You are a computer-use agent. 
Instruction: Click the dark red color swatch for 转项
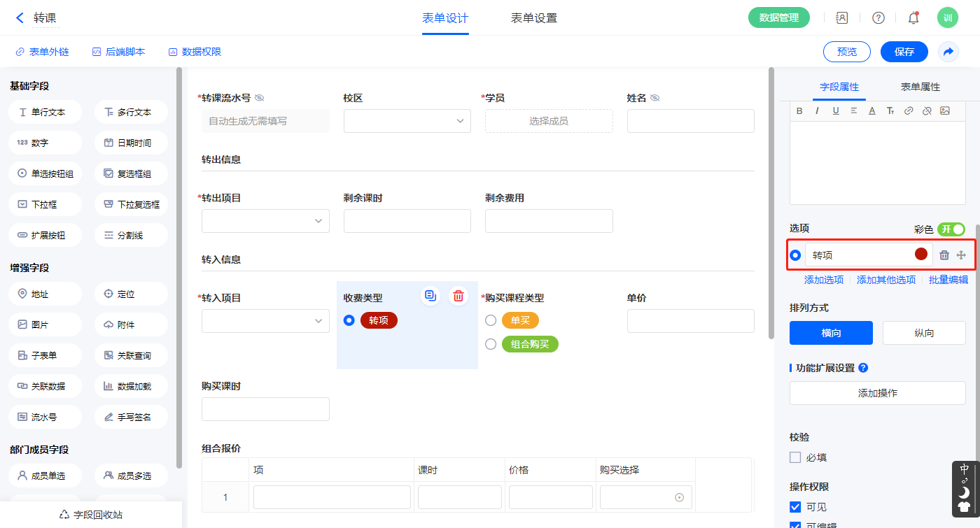pos(920,255)
